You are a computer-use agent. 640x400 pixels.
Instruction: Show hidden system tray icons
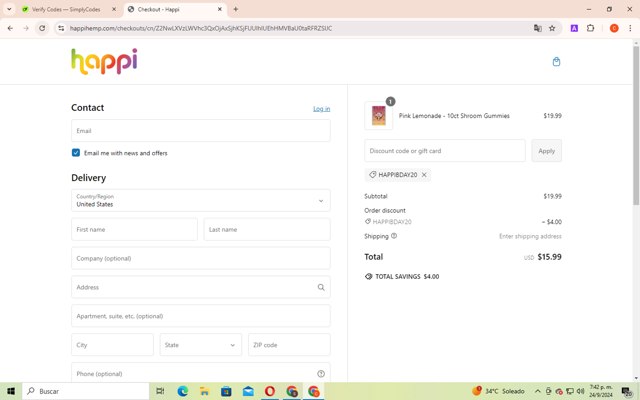pyautogui.click(x=538, y=391)
